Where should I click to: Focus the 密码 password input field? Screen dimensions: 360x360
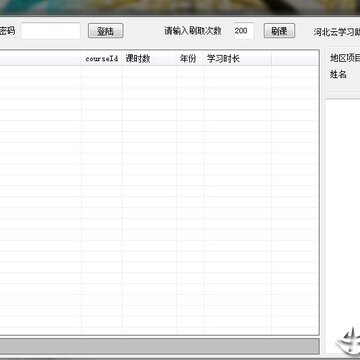click(x=51, y=31)
